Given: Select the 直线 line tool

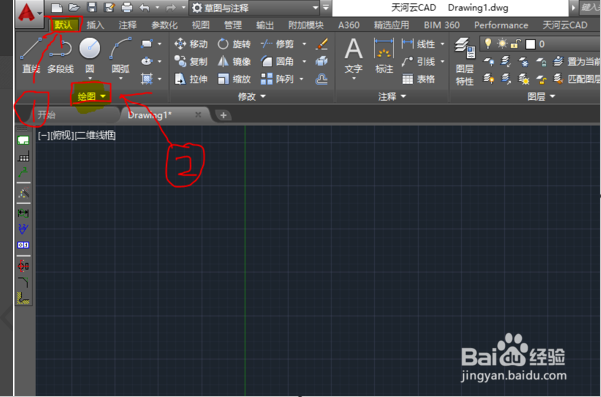Looking at the screenshot, I should click(31, 55).
